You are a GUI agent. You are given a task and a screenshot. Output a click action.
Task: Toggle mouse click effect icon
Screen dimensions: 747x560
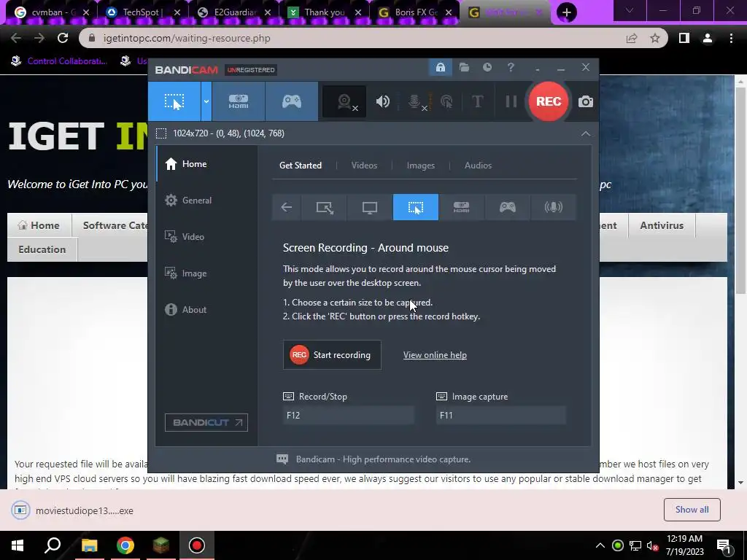pyautogui.click(x=446, y=101)
